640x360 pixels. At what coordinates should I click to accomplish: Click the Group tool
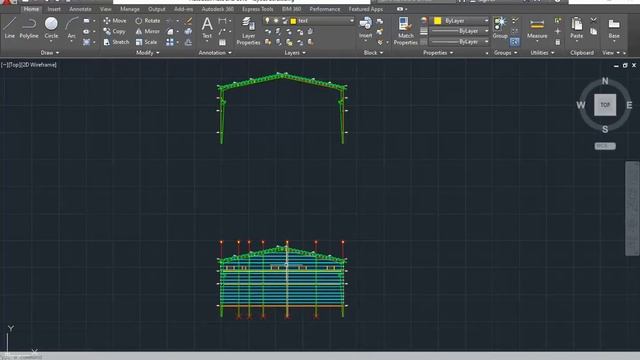[x=500, y=28]
